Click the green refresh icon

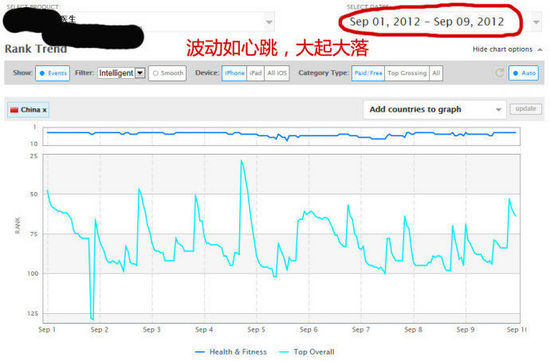pos(499,73)
